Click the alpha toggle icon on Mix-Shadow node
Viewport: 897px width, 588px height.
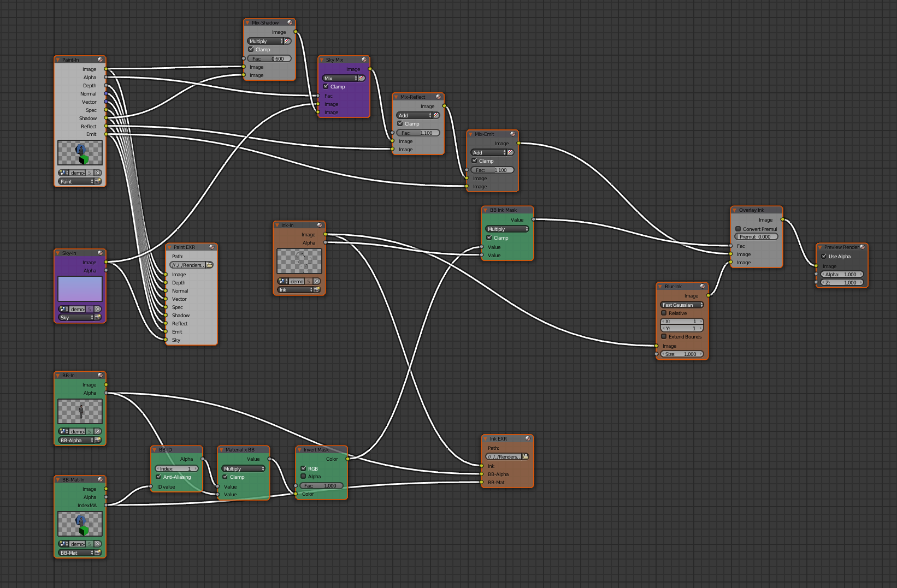[288, 41]
